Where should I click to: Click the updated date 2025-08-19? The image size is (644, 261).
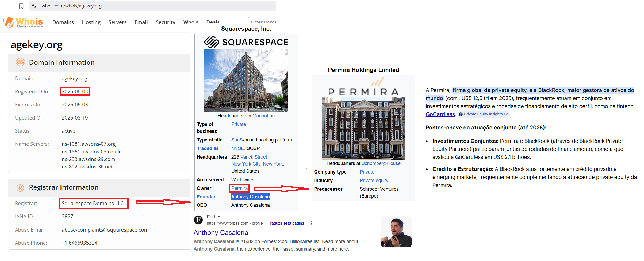click(x=75, y=118)
